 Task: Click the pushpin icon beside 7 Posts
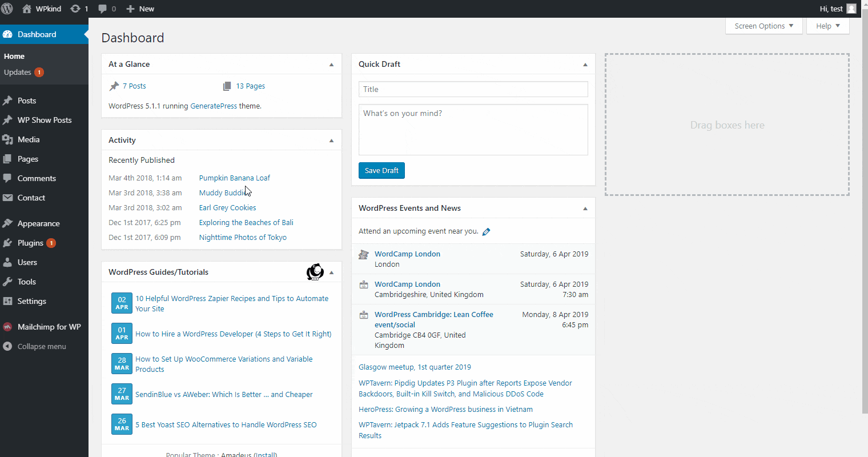114,86
